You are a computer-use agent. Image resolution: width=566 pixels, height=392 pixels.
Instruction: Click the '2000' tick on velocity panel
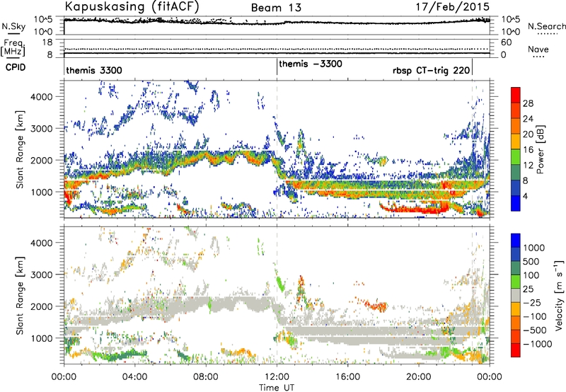(x=41, y=306)
